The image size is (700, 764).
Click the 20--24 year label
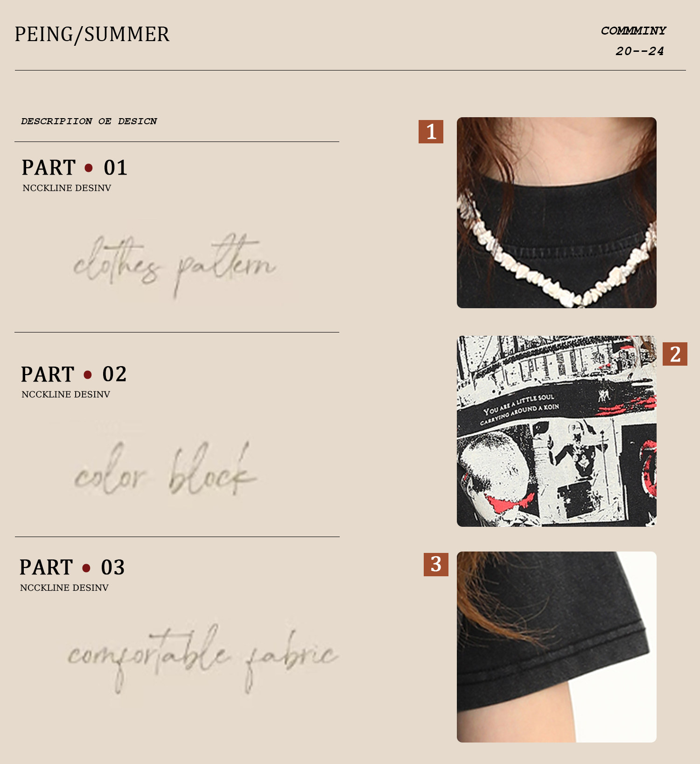640,51
